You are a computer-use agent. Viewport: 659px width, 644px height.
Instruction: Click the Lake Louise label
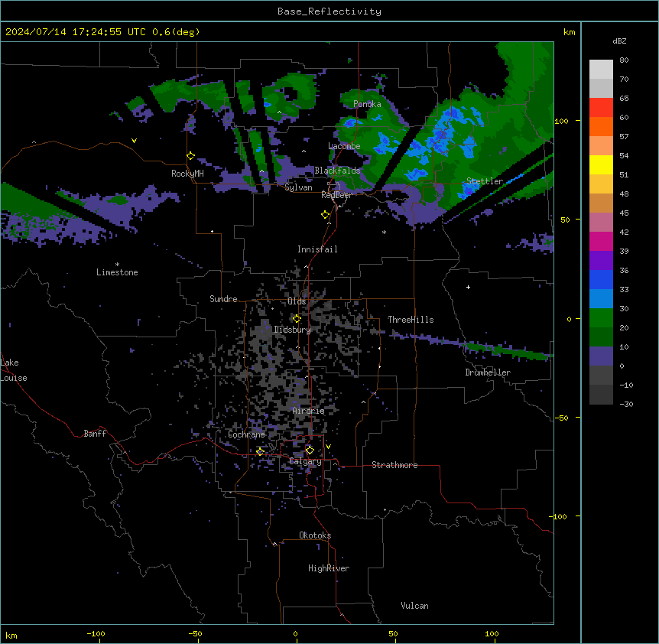tap(14, 370)
